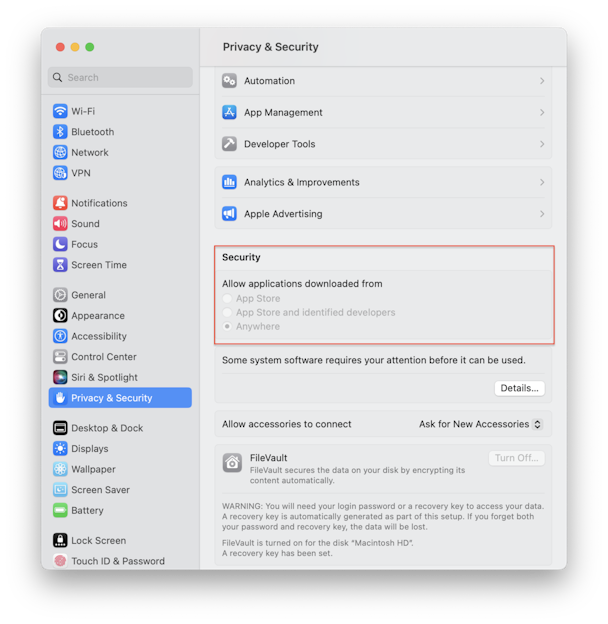Image resolution: width=608 pixels, height=624 pixels.
Task: Click the App Management icon
Action: [229, 112]
